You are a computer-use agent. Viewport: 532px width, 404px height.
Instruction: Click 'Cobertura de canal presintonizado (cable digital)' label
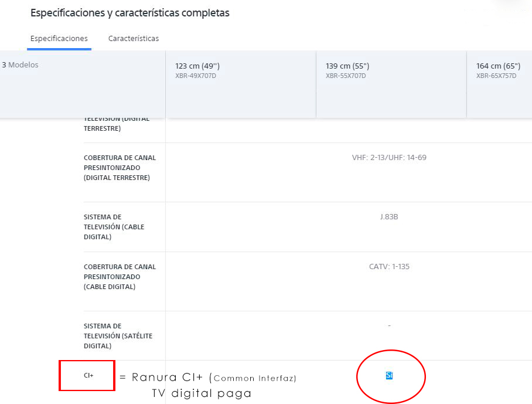click(x=120, y=277)
